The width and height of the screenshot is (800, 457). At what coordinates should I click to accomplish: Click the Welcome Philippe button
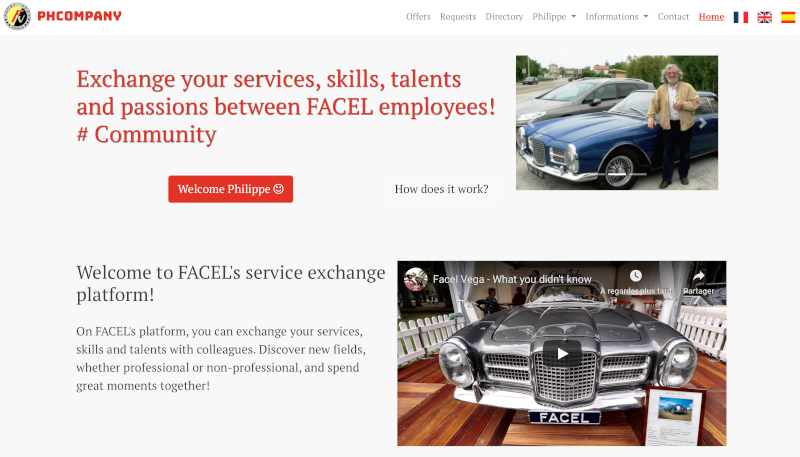[231, 189]
